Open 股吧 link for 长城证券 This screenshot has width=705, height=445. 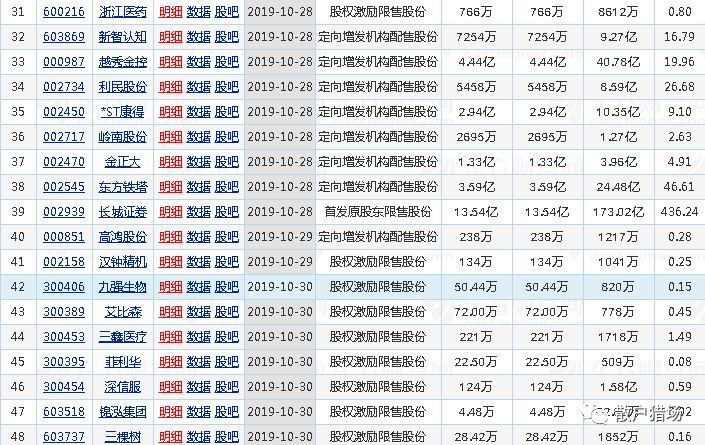click(226, 212)
